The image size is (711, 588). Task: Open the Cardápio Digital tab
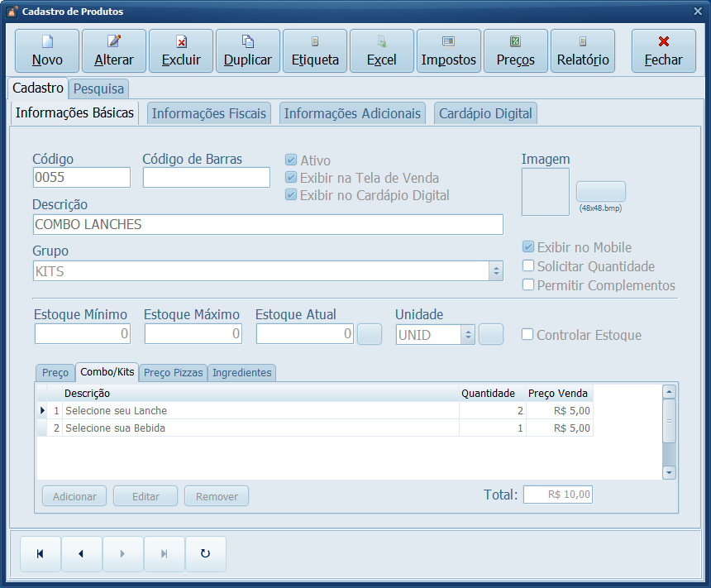point(485,113)
